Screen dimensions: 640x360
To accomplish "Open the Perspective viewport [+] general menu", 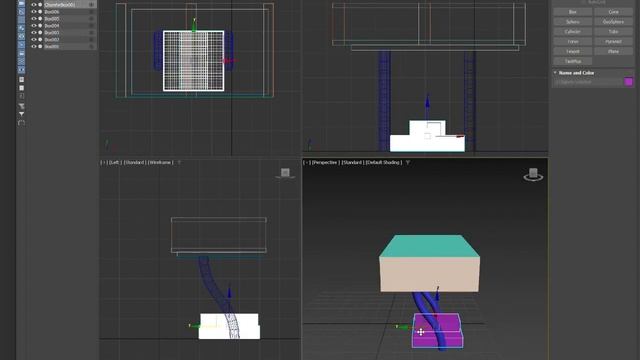I will [x=306, y=162].
